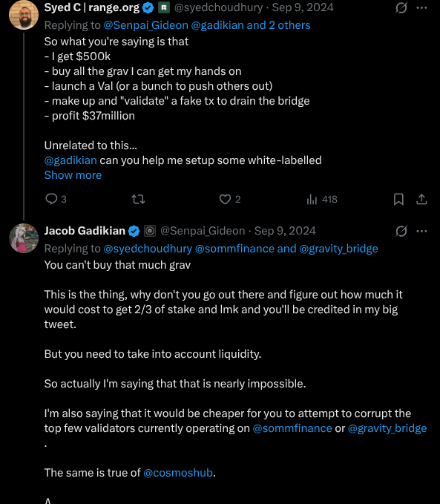The height and width of the screenshot is (504, 440).
Task: Open Syed C's profile avatar
Action: pyautogui.click(x=24, y=15)
